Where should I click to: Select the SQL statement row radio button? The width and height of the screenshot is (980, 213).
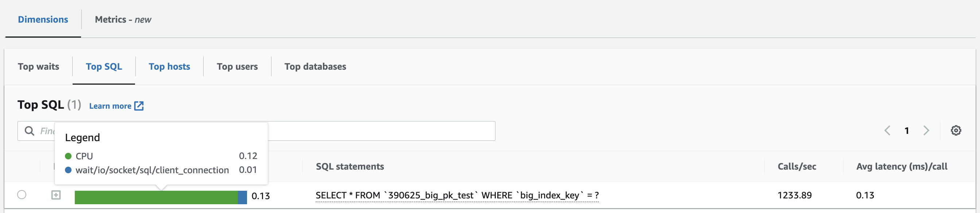pyautogui.click(x=22, y=195)
